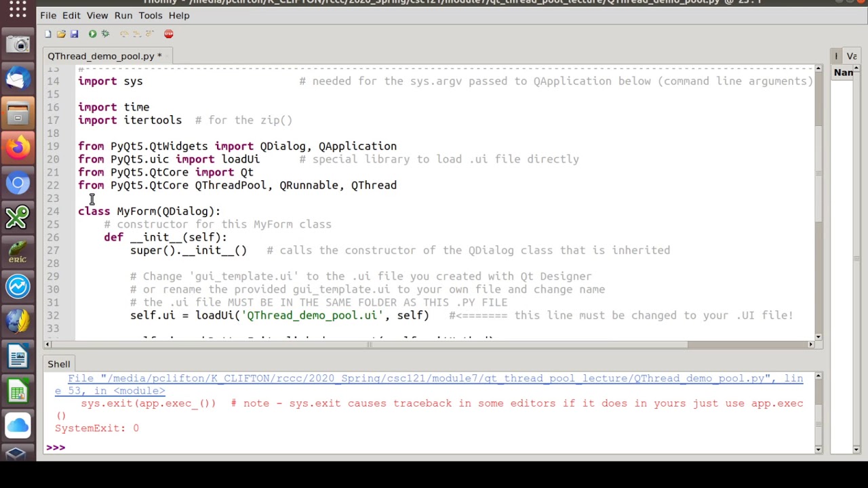The height and width of the screenshot is (488, 868).
Task: Click the editor's vertical scrollbar down arrow
Action: (818, 336)
